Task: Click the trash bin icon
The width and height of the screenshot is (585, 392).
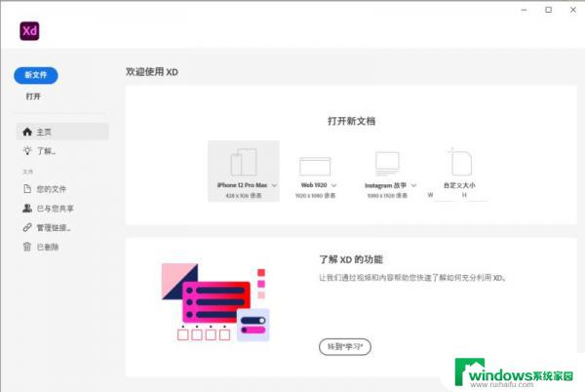Action: pos(27,247)
